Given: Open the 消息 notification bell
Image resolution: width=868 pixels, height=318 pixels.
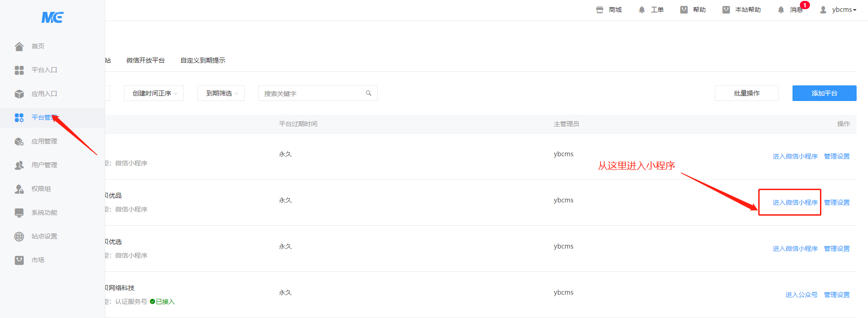Looking at the screenshot, I should pos(781,10).
